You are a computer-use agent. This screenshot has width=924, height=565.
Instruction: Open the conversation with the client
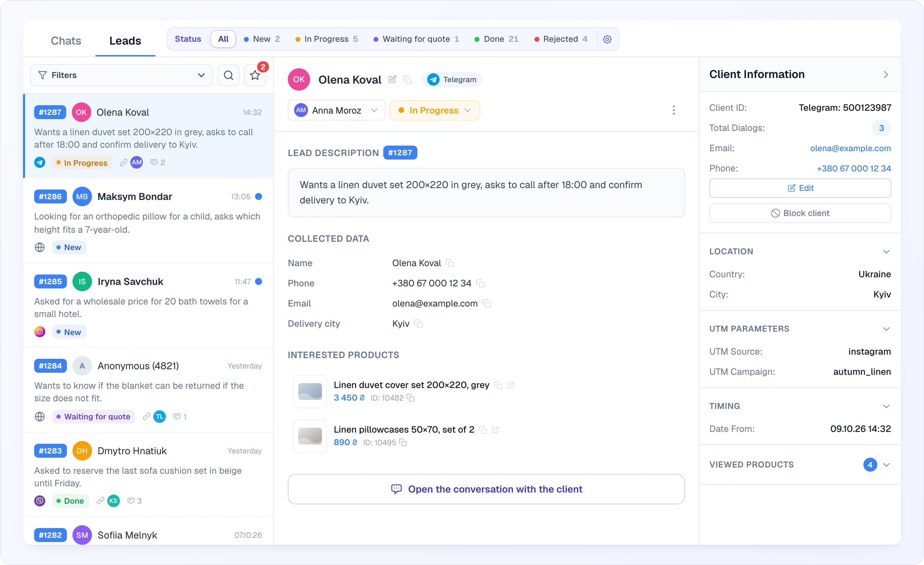pyautogui.click(x=486, y=489)
